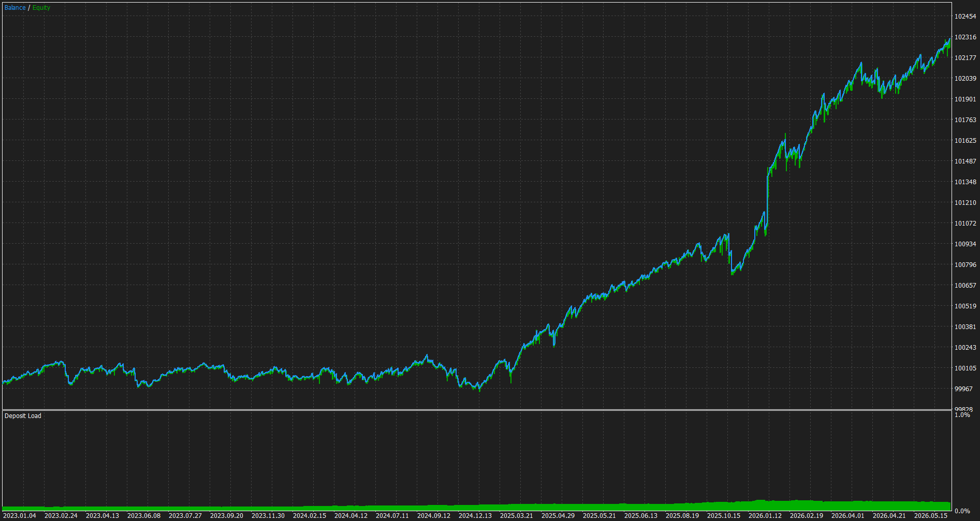Click the Balance legend label
980x521 pixels.
(15, 8)
